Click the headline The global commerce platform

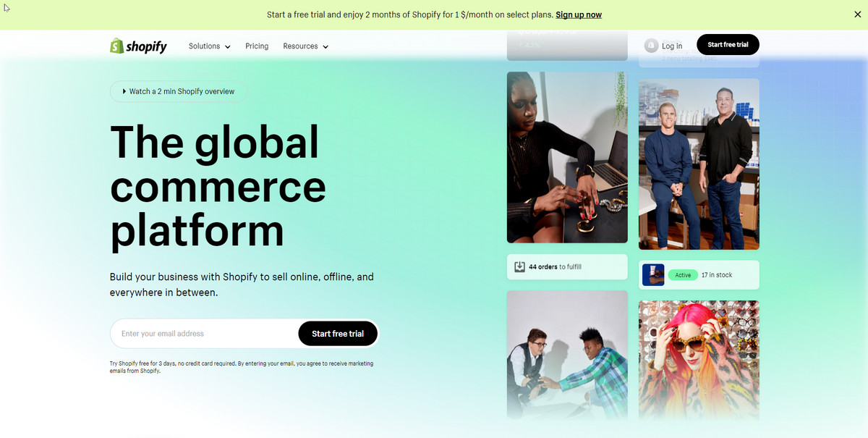point(218,186)
